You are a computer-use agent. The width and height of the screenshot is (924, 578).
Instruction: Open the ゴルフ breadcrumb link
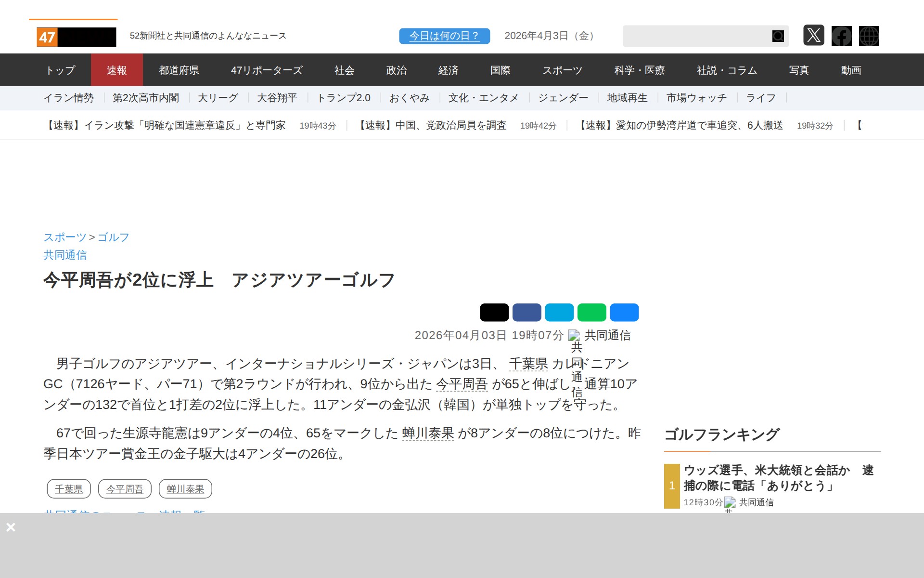point(113,237)
